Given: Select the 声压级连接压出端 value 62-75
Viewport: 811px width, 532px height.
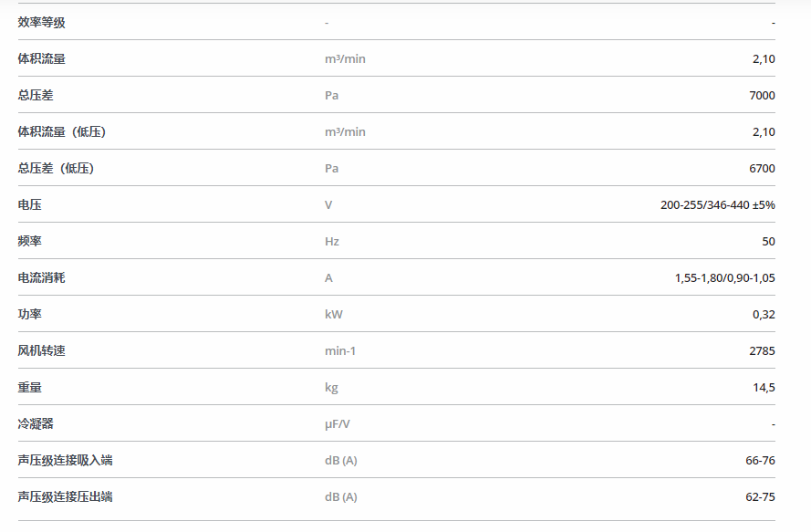Looking at the screenshot, I should point(760,496).
